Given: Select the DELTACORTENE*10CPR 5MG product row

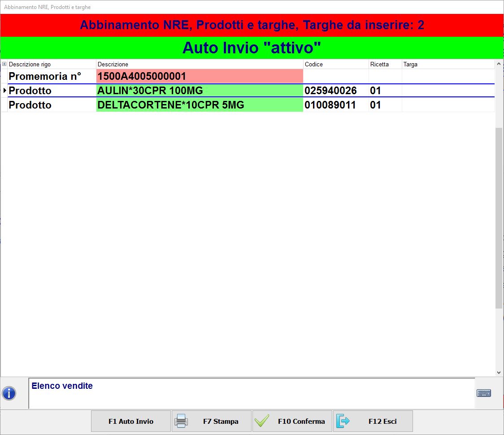Looking at the screenshot, I should (199, 105).
